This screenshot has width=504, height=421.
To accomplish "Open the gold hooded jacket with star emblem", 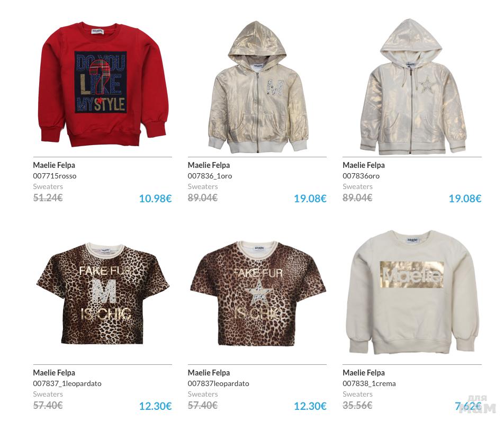I will (413, 86).
